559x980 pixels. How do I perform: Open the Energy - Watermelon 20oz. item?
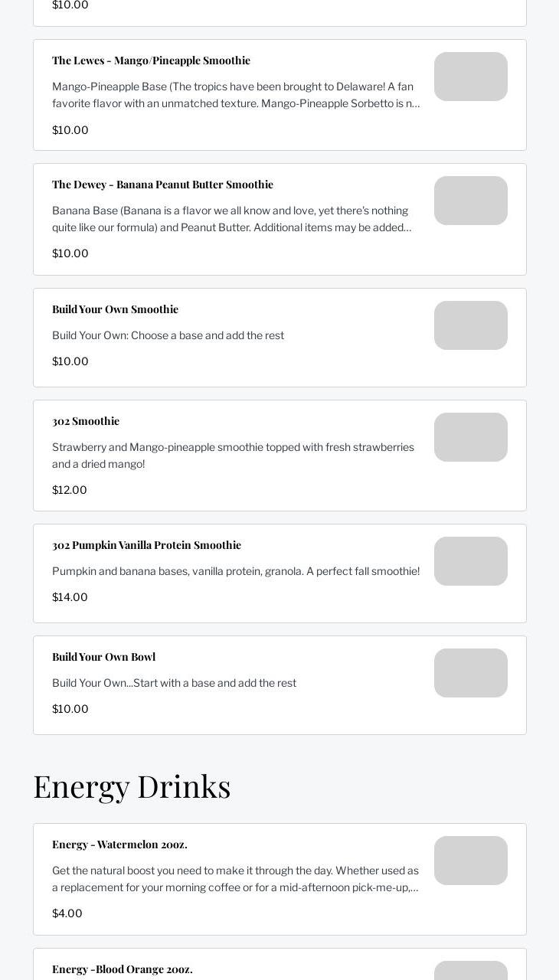[119, 844]
